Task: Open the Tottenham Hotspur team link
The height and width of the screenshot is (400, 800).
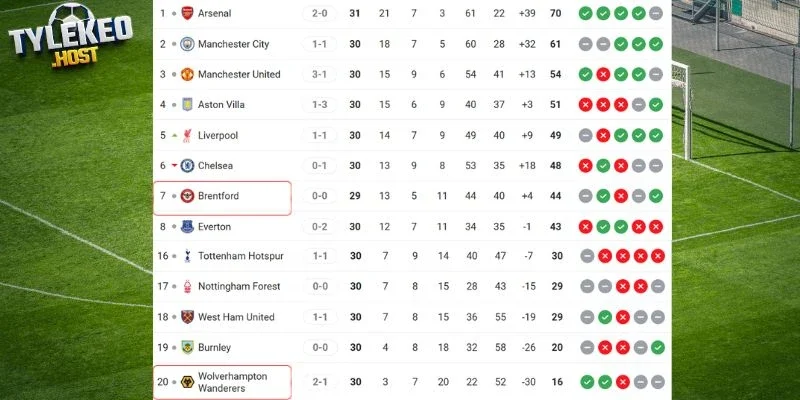Action: 240,256
